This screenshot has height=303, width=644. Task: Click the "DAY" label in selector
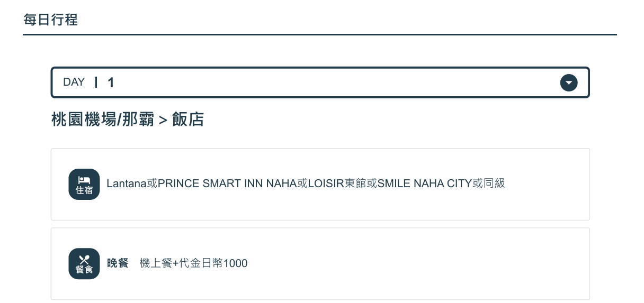(74, 82)
